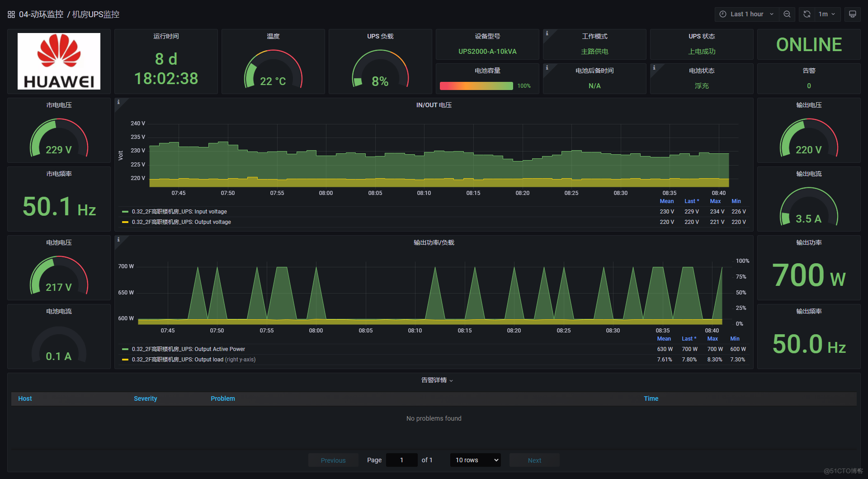
Task: Open 输出功率/负载 panel title menu
Action: pyautogui.click(x=434, y=242)
